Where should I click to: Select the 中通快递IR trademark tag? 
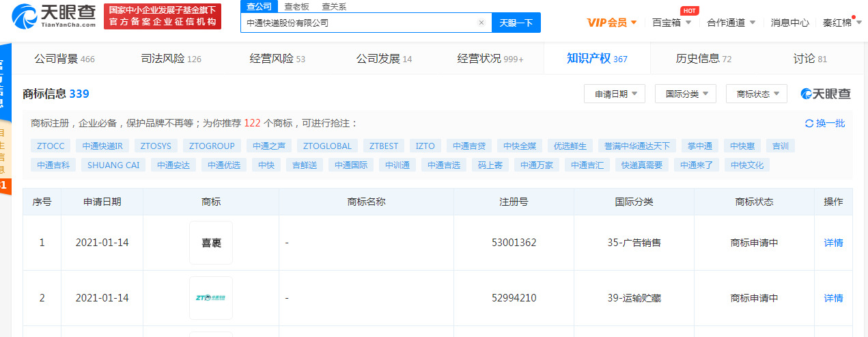102,146
